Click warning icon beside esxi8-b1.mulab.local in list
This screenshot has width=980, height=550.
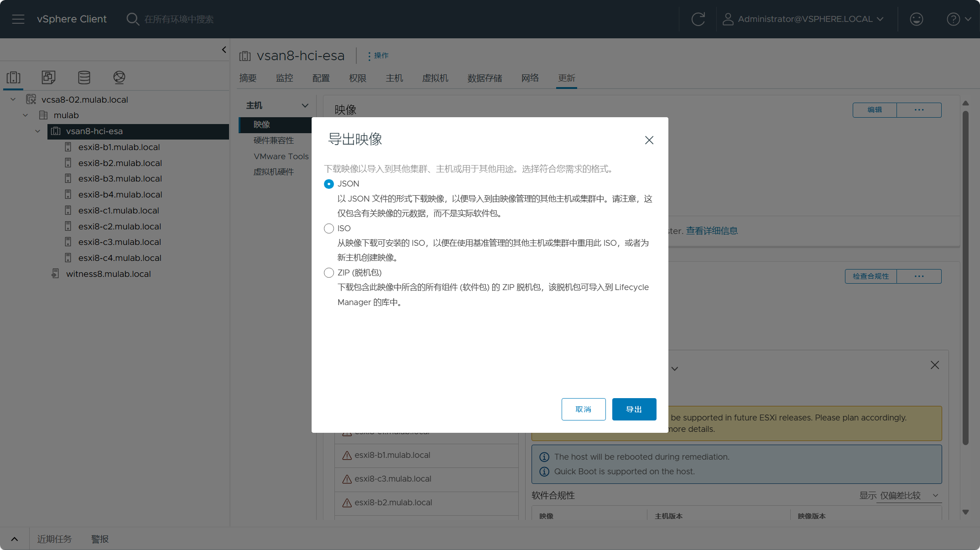pyautogui.click(x=347, y=455)
